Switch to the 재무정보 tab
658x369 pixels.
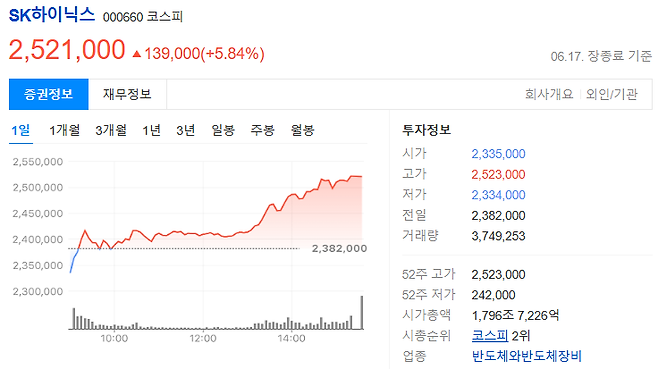128,94
